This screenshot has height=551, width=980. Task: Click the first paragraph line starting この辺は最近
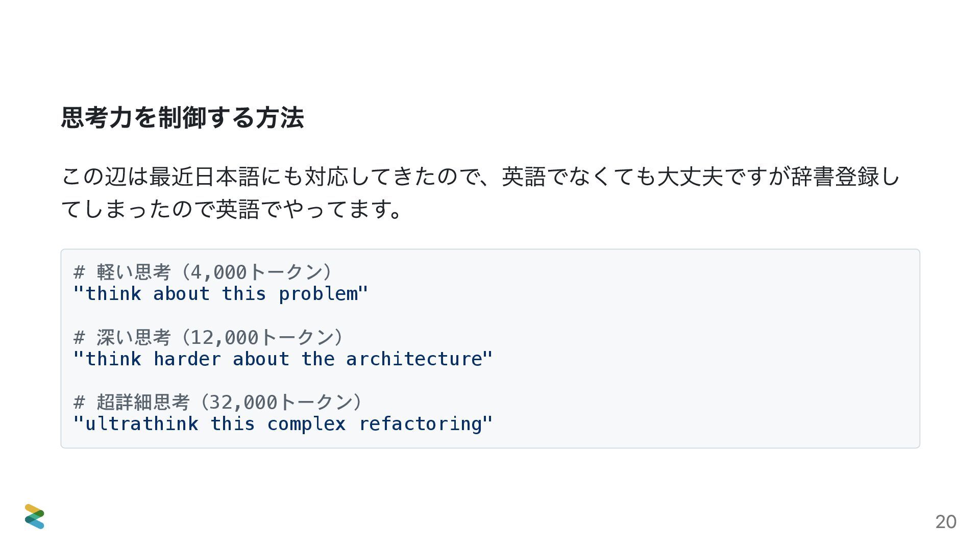(x=480, y=177)
